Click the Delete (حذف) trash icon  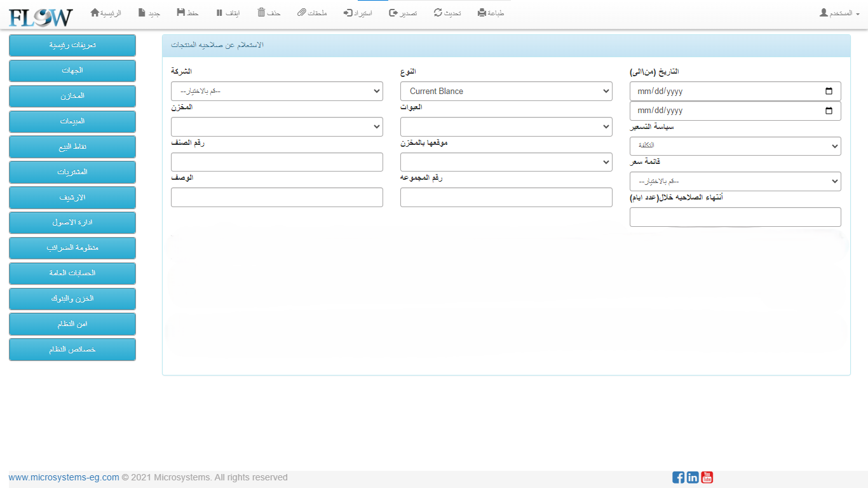click(x=261, y=13)
